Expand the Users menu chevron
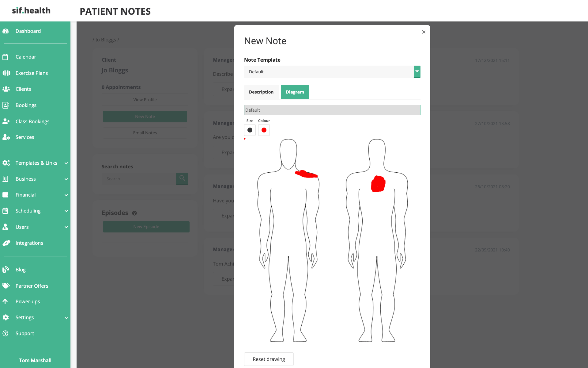 66,227
